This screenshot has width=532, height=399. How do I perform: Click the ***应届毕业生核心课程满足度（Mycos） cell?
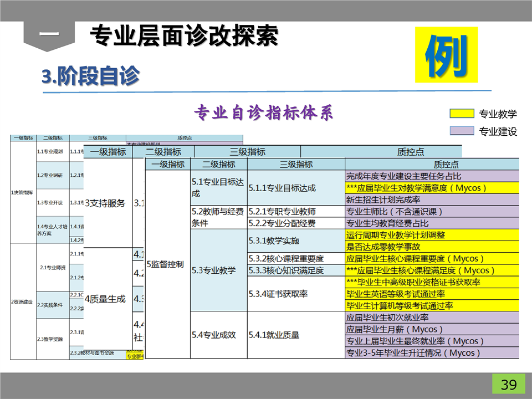432,270
